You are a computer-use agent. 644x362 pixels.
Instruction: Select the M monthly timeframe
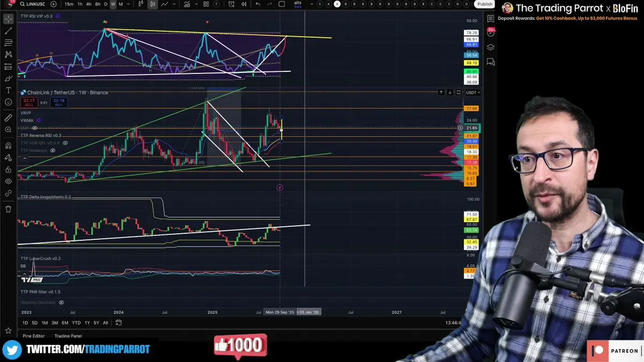tap(120, 4)
